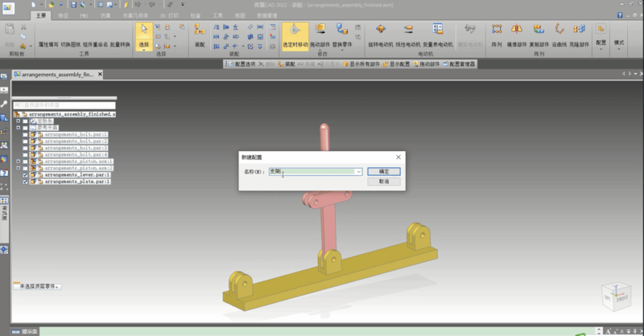Click the 克隆部件 clone icon
This screenshot has width=644, height=336.
coord(578,32)
